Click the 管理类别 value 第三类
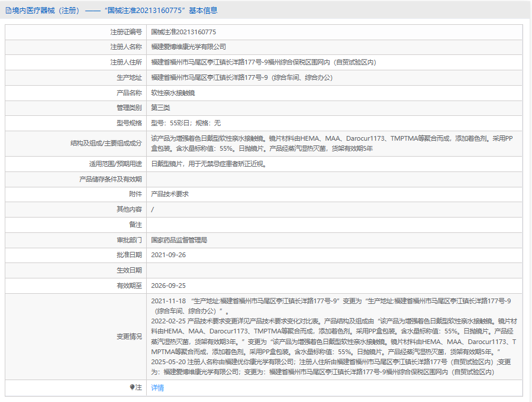The image size is (532, 402). 160,108
